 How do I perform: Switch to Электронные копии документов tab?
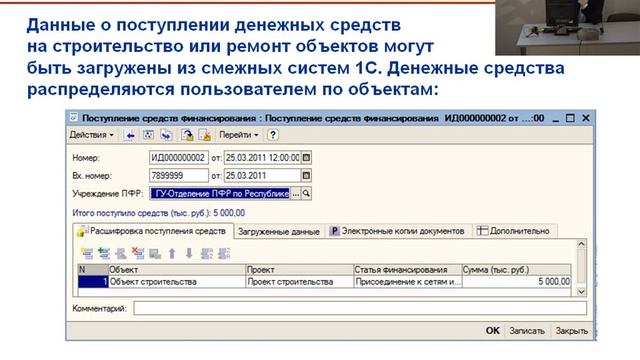coord(398,231)
